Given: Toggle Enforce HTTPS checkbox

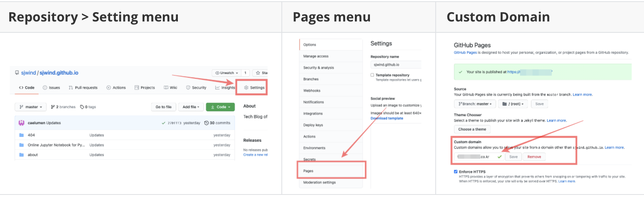Looking at the screenshot, I should [456, 171].
